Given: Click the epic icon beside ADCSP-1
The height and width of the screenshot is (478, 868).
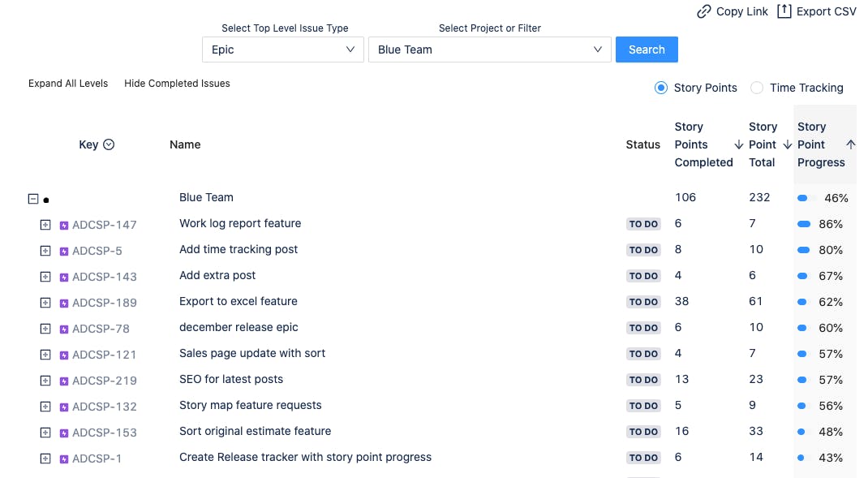Looking at the screenshot, I should click(x=64, y=459).
